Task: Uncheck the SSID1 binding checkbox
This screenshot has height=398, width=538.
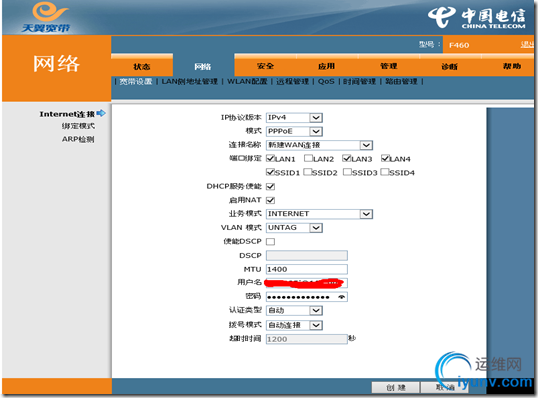Action: pyautogui.click(x=270, y=172)
